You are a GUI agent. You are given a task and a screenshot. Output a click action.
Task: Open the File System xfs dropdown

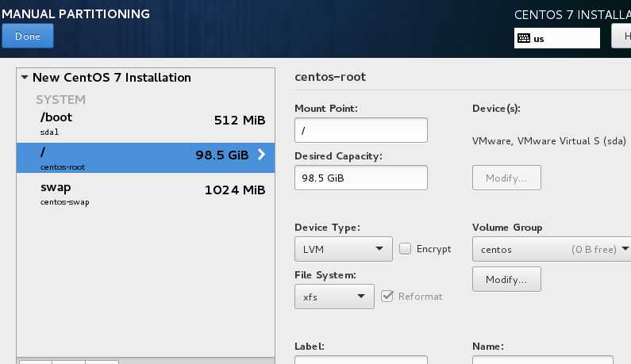click(x=334, y=297)
